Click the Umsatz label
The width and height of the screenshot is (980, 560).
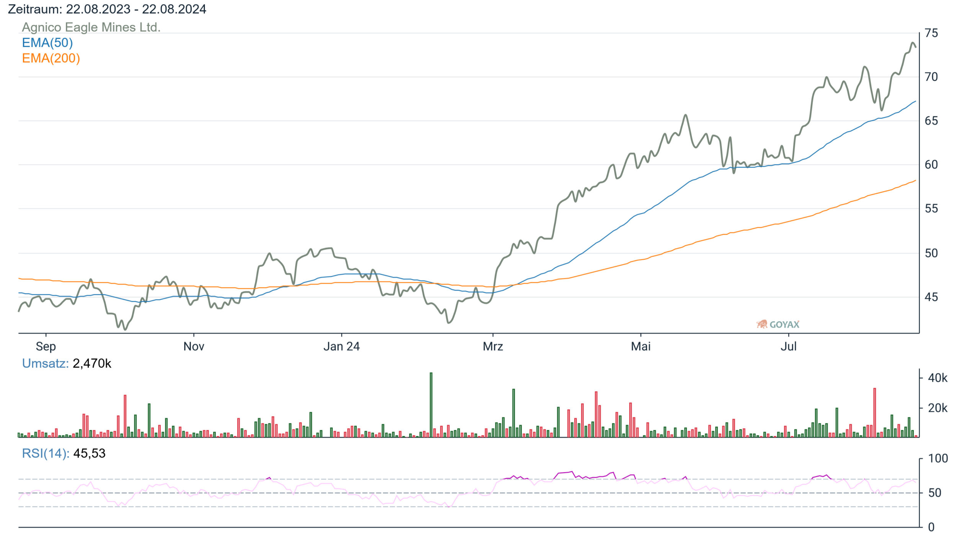point(46,364)
